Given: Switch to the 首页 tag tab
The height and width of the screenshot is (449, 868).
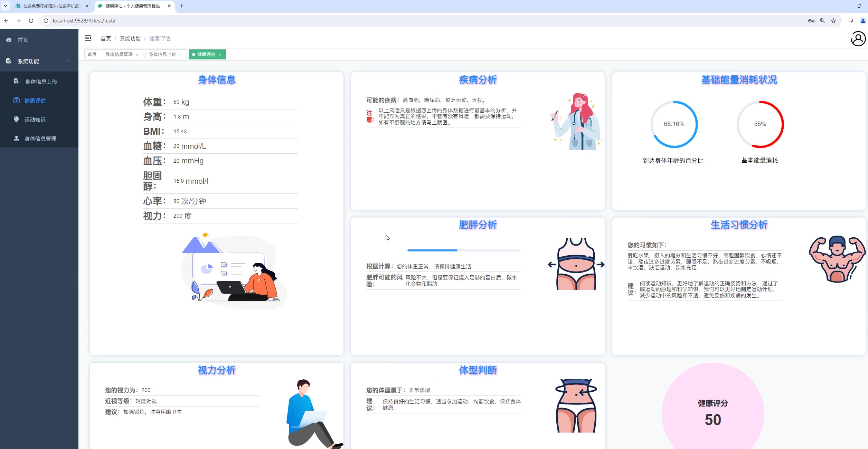Looking at the screenshot, I should (92, 54).
